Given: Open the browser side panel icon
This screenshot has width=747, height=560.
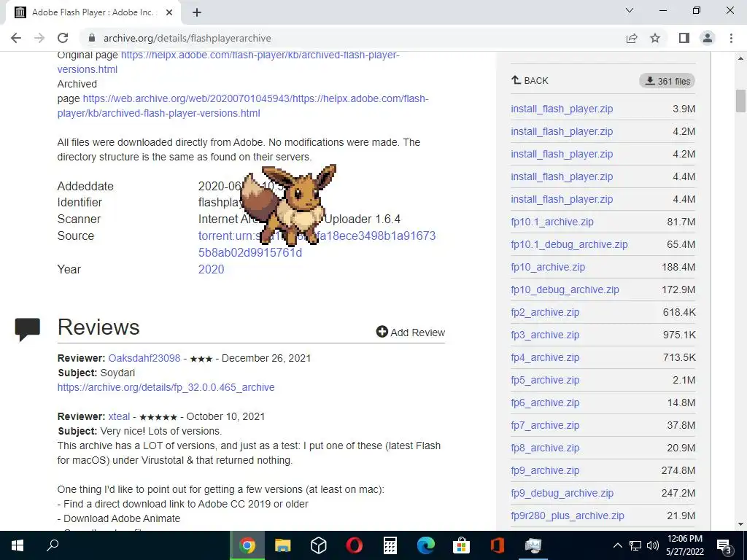Looking at the screenshot, I should click(x=684, y=38).
